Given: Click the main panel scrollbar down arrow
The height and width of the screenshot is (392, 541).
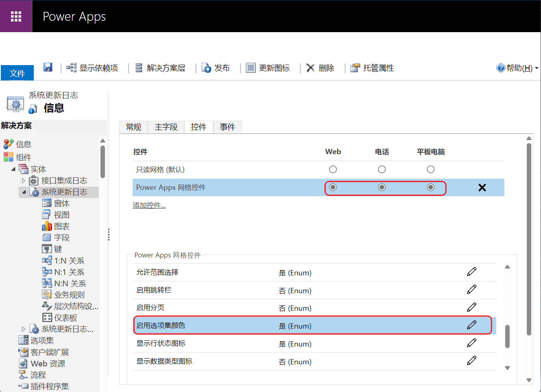Looking at the screenshot, I should [529, 380].
